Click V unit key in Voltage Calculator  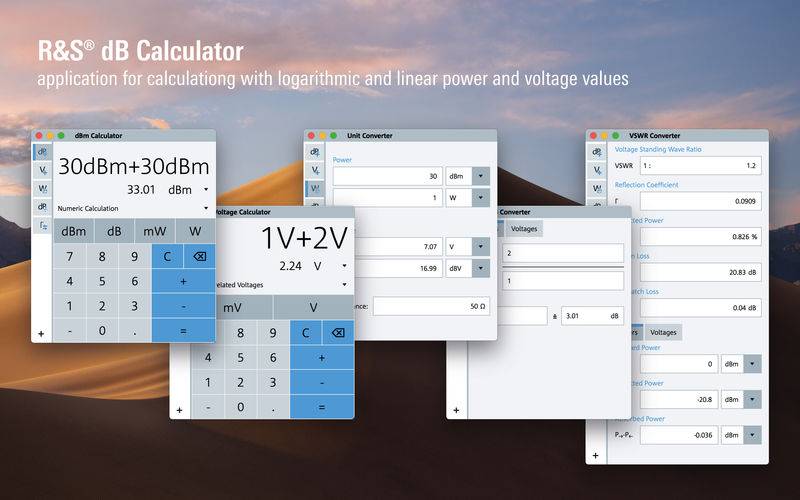pos(313,307)
